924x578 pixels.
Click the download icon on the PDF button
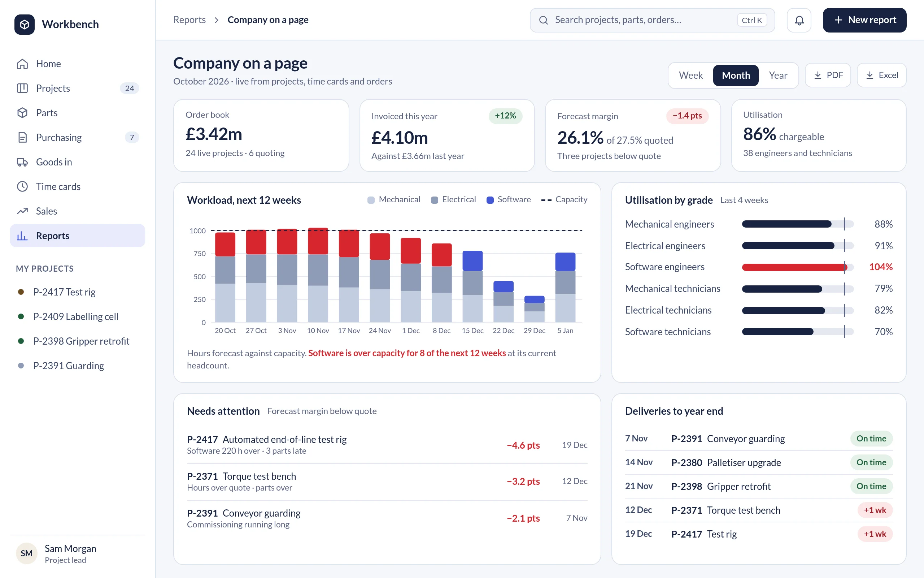(x=818, y=75)
